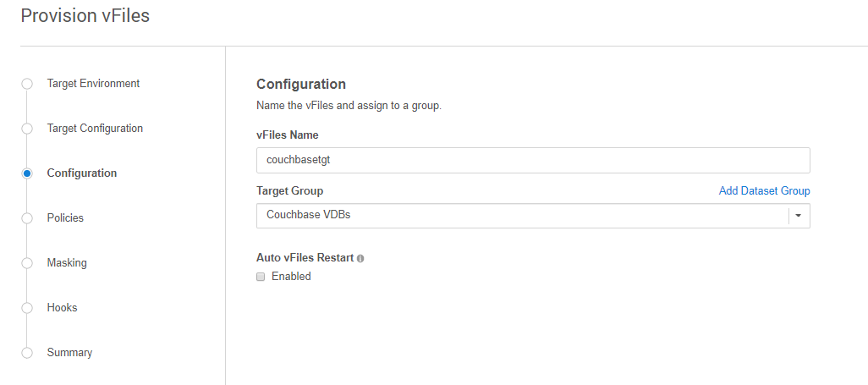868x385 pixels.
Task: Click the Policies step circle marker
Action: [27, 218]
